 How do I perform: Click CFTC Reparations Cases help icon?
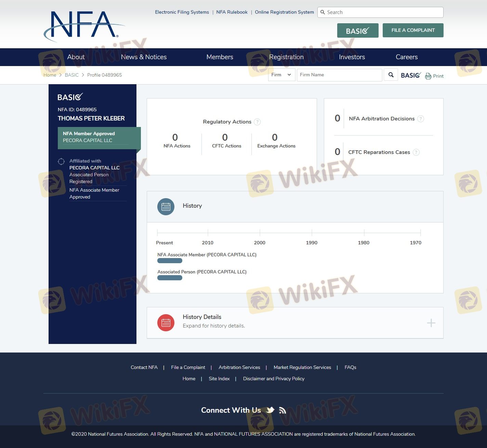point(416,152)
